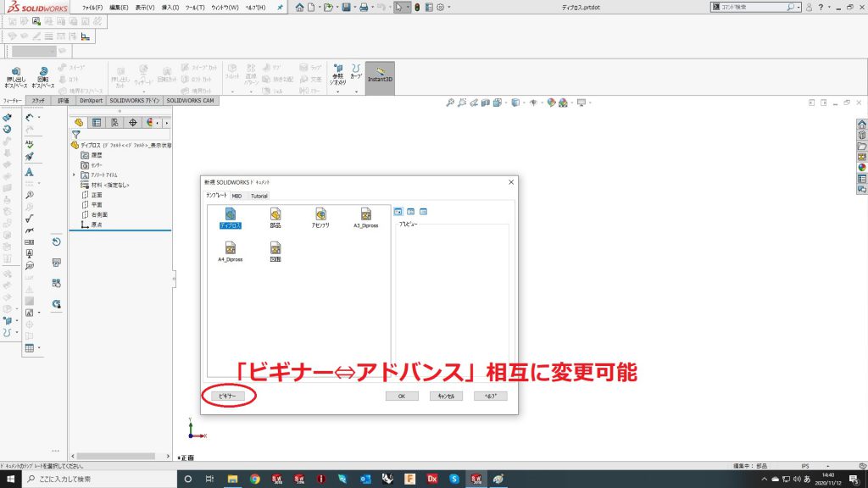Open the ウィンドウ(W) menu
The height and width of the screenshot is (488, 868).
point(225,8)
